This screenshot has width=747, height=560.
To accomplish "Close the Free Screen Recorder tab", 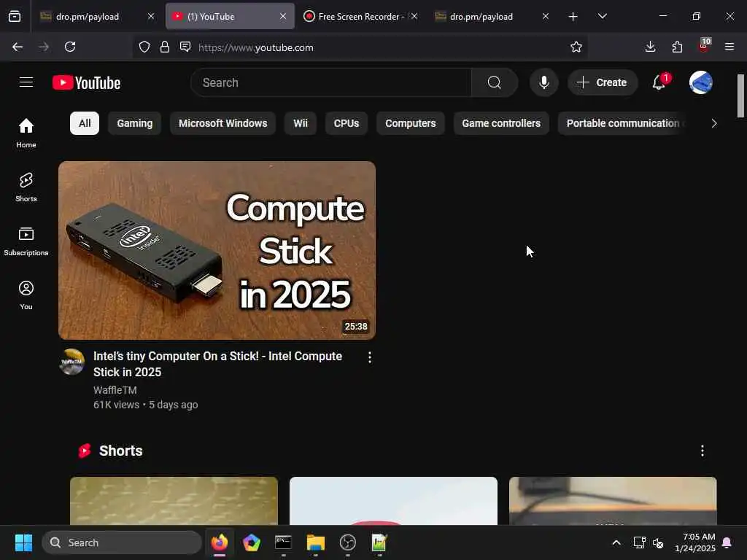I will tap(414, 16).
